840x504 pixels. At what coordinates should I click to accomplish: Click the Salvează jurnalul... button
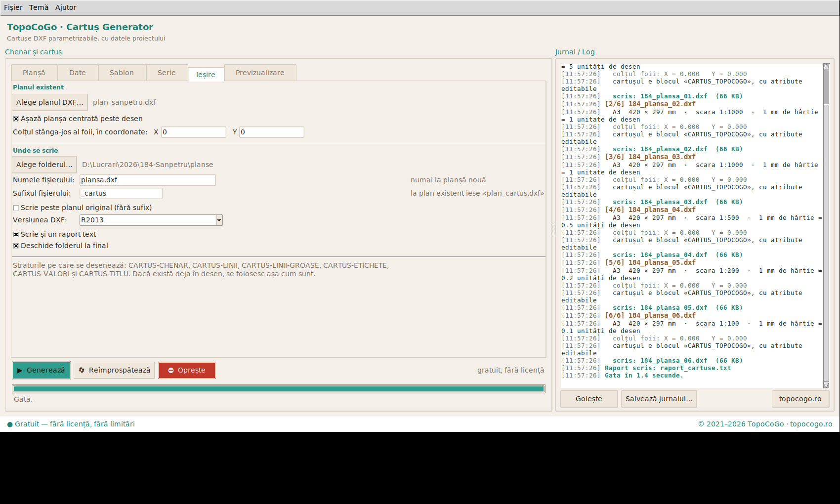pyautogui.click(x=659, y=399)
